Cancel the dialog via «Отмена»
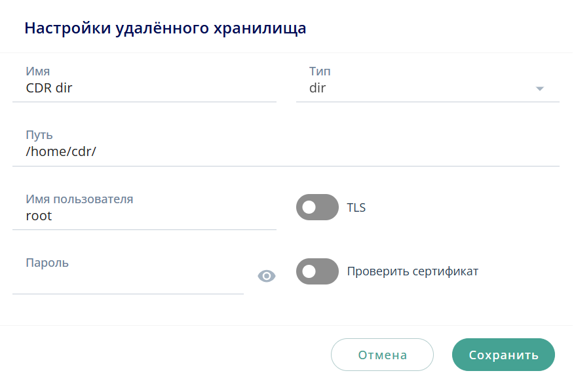Screen dimensions: 574x392 coord(382,354)
